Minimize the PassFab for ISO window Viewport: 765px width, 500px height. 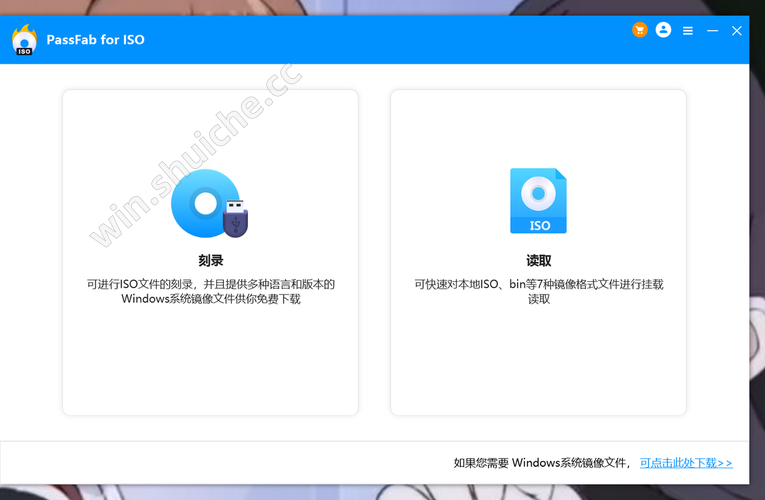click(712, 31)
